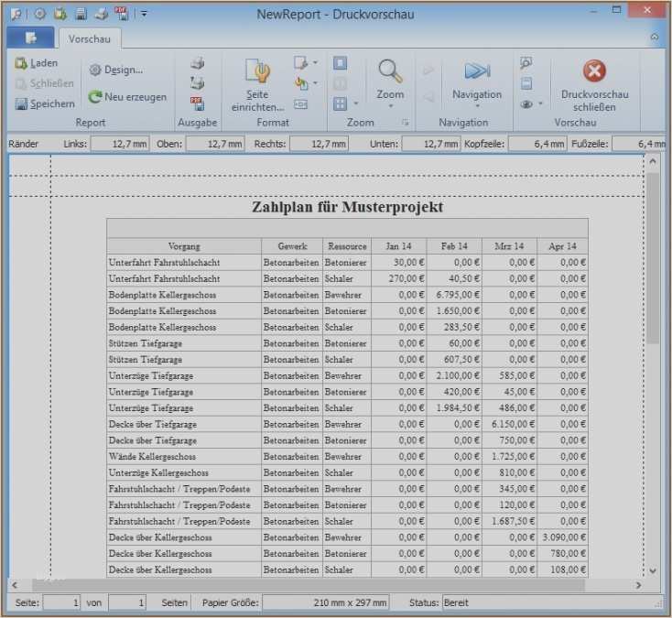This screenshot has width=672, height=618.
Task: Click the Links margin field
Action: [x=120, y=144]
